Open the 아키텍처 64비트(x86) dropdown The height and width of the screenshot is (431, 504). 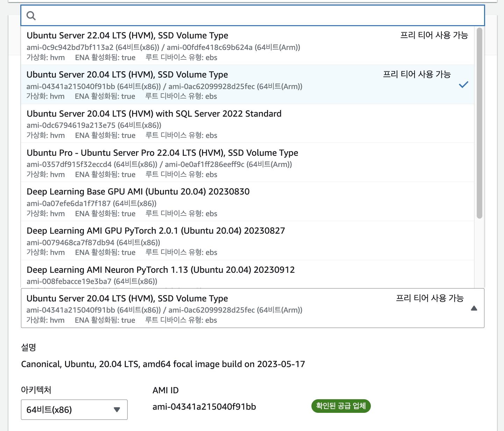(x=74, y=410)
